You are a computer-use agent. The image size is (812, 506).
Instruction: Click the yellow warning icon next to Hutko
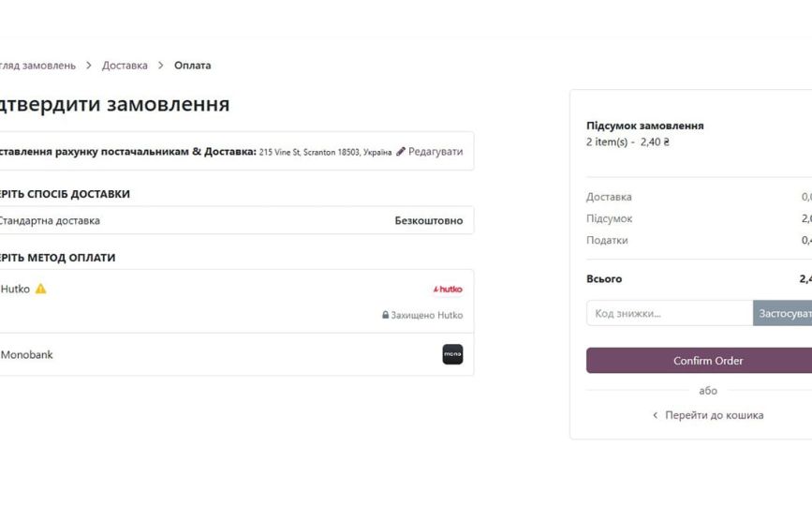[40, 289]
